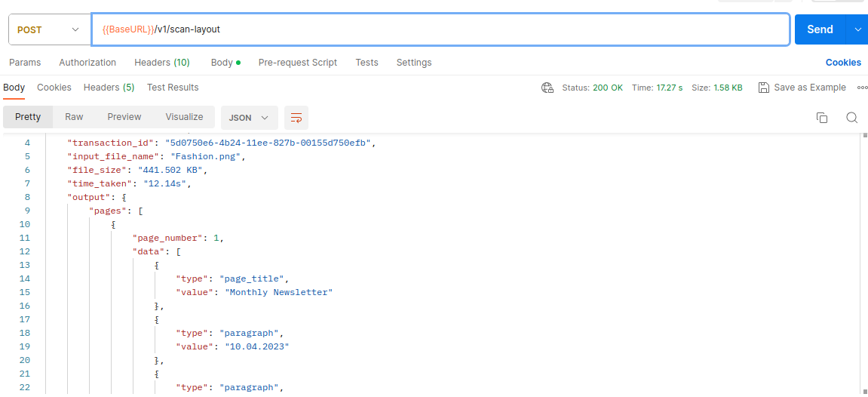Image resolution: width=868 pixels, height=397 pixels.
Task: Open the JSON format dropdown
Action: tap(249, 118)
